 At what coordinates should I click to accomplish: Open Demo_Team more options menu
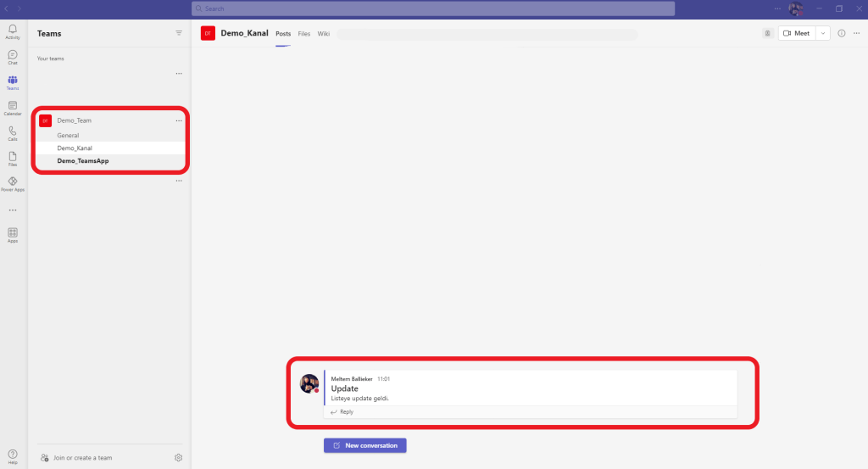179,120
